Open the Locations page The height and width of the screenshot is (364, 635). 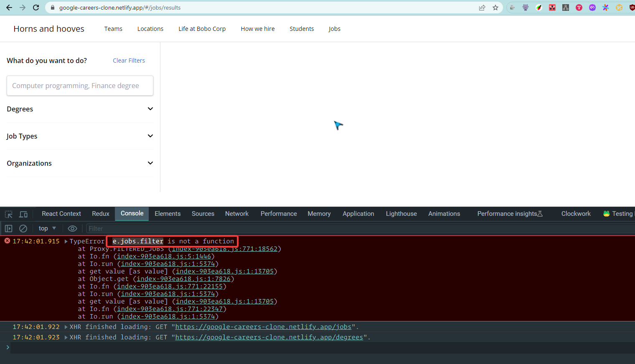pos(150,29)
